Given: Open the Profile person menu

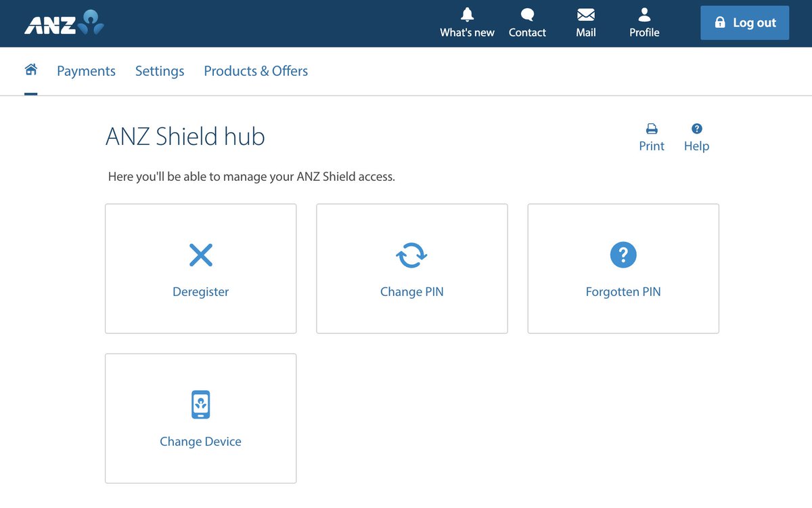Looking at the screenshot, I should (x=644, y=23).
